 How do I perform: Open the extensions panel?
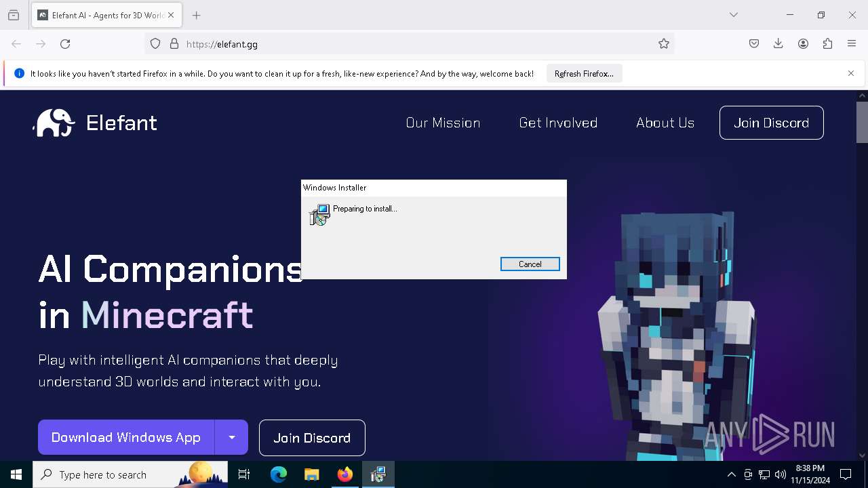click(x=827, y=44)
